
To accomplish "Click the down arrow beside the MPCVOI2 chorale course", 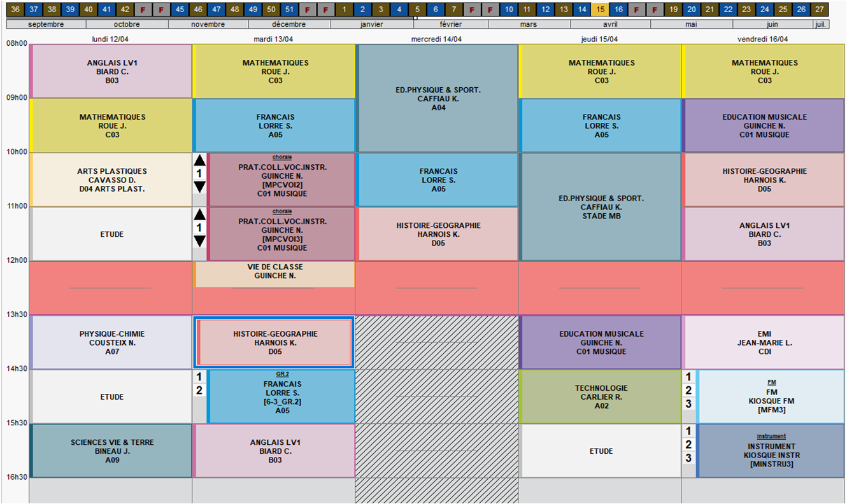I will 199,186.
